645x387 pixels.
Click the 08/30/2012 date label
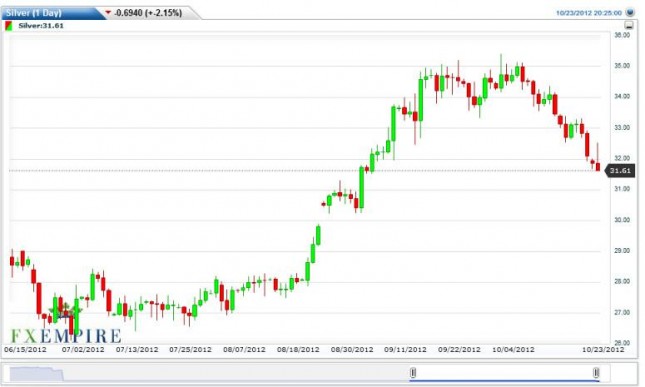(x=352, y=350)
